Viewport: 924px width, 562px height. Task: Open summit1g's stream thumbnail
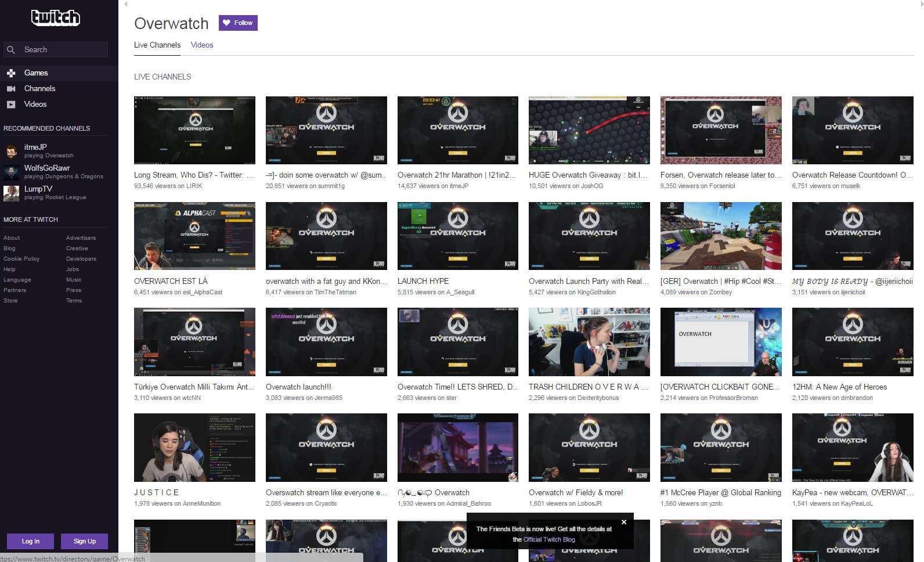[x=326, y=130]
